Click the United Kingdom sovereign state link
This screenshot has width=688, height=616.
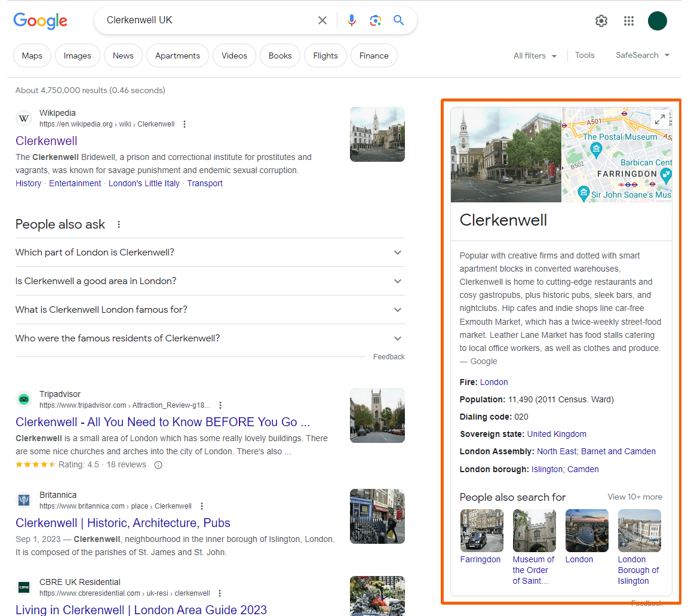click(557, 434)
